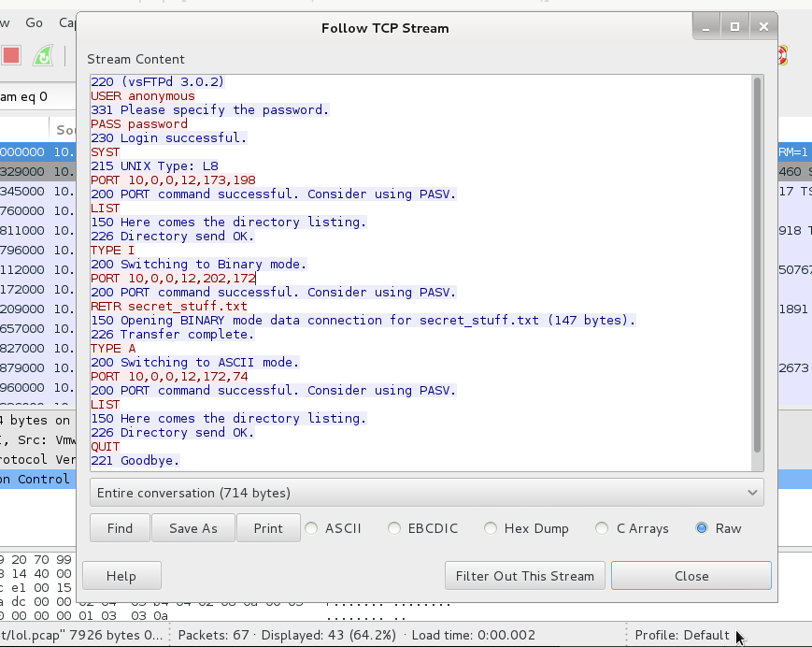The width and height of the screenshot is (812, 647).
Task: Click the Find button
Action: pyautogui.click(x=120, y=528)
